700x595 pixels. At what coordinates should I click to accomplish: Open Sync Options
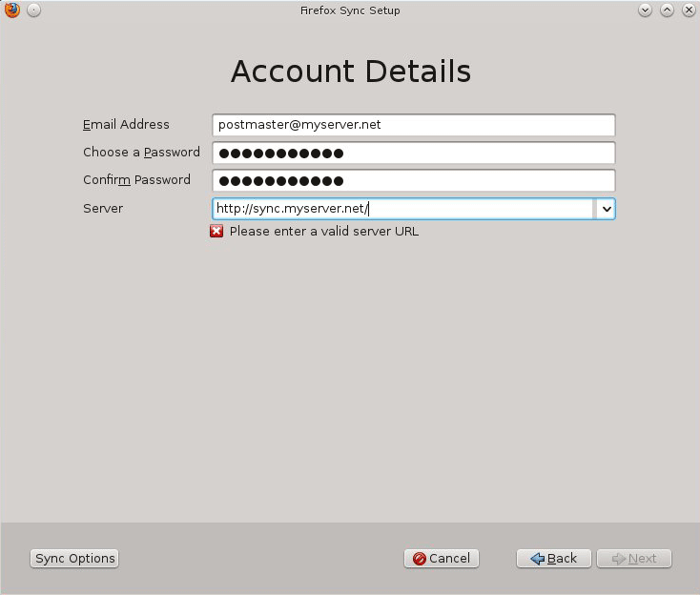point(74,559)
